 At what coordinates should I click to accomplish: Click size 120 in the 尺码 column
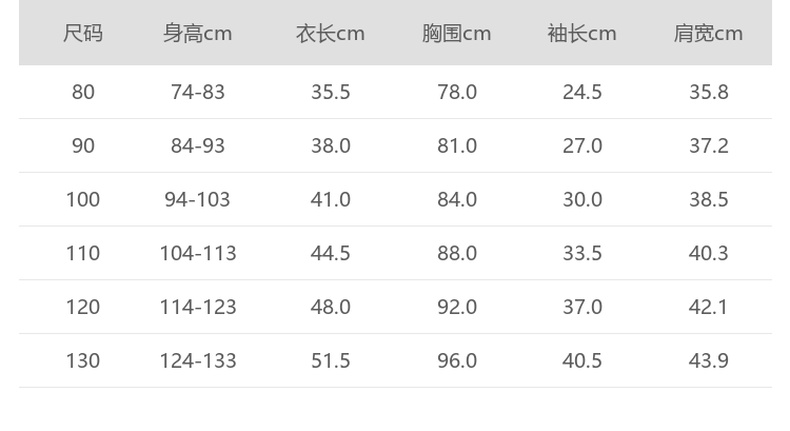(83, 307)
